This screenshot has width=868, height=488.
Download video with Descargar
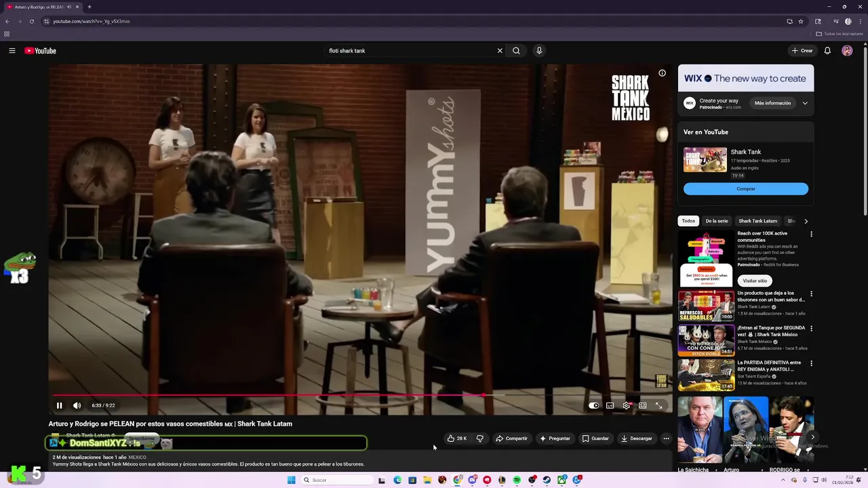point(636,439)
